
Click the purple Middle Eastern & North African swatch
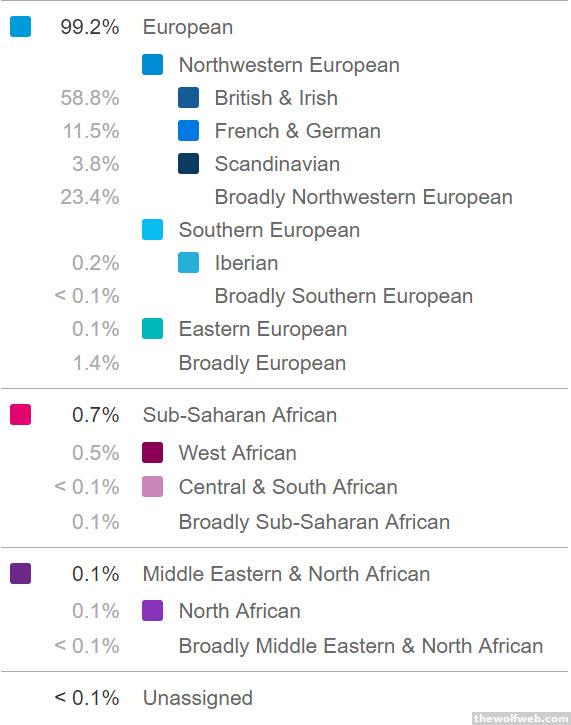click(x=20, y=573)
